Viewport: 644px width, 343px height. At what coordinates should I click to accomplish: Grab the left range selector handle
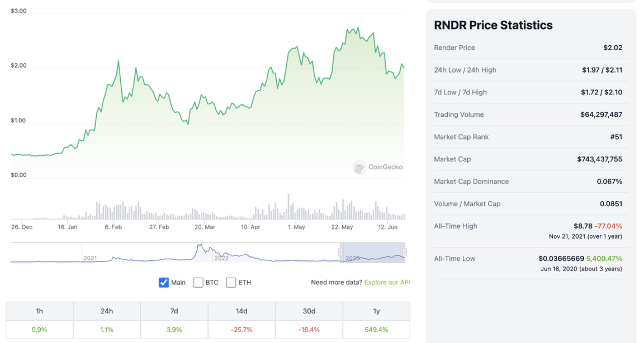click(340, 253)
